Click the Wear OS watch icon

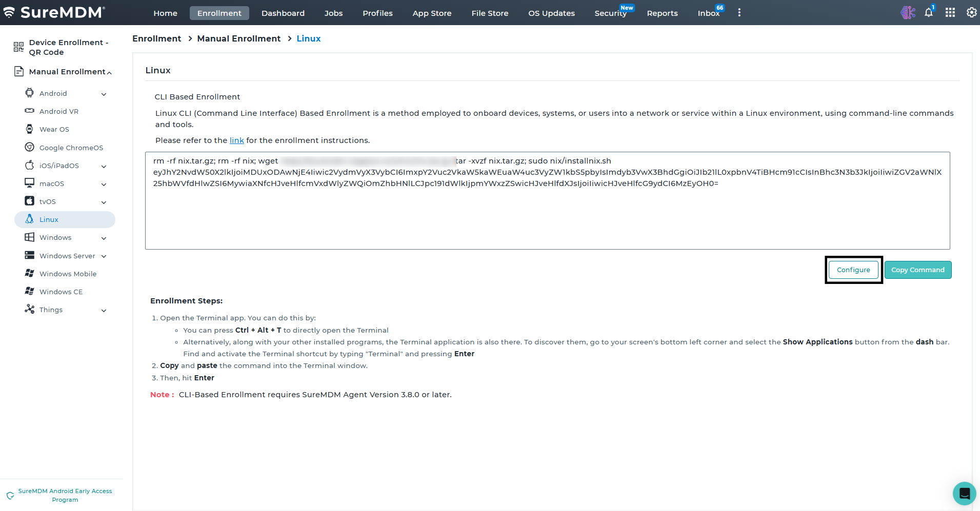30,129
